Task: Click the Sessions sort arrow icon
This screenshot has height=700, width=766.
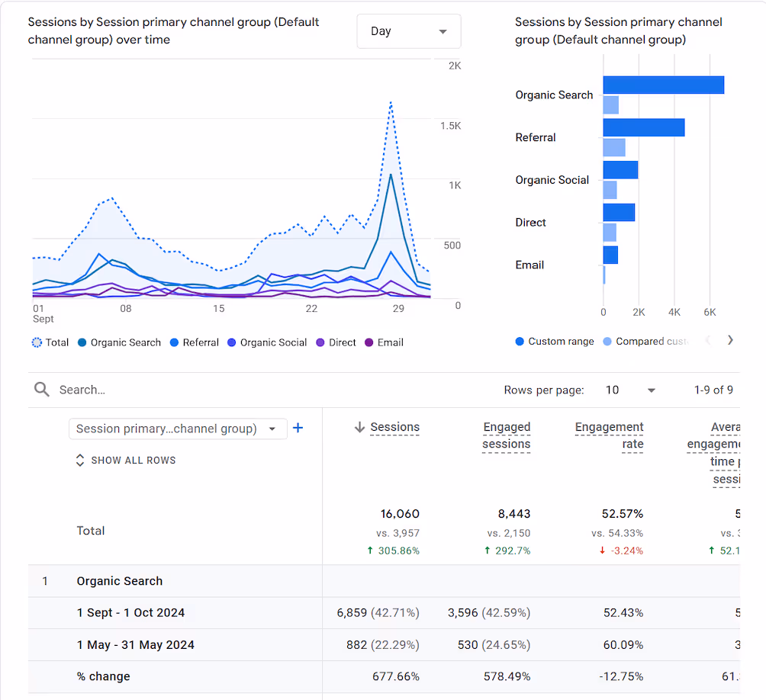Action: tap(359, 428)
